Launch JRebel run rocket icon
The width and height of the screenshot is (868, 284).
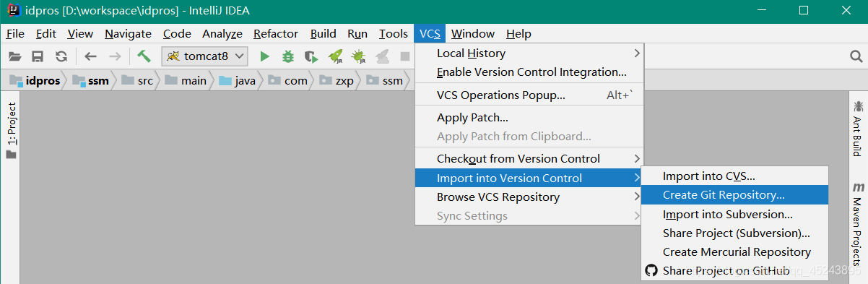335,56
